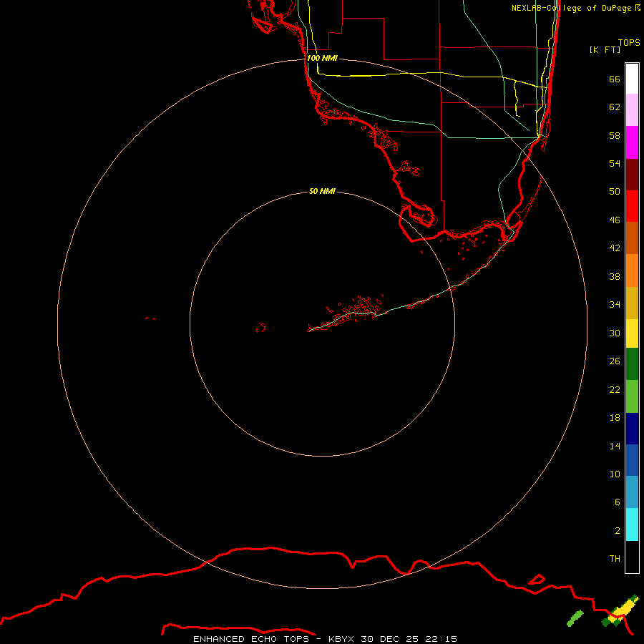Viewport: 644px width, 644px height.
Task: Click the "NEXLAB-College of DuPage" credit text
Action: 571,8
